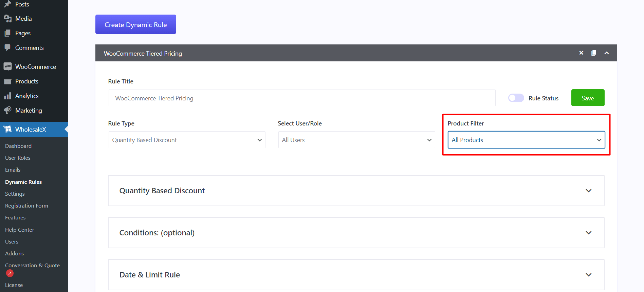Click the Create Dynamic Rule button
This screenshot has height=292, width=644.
coord(136,24)
